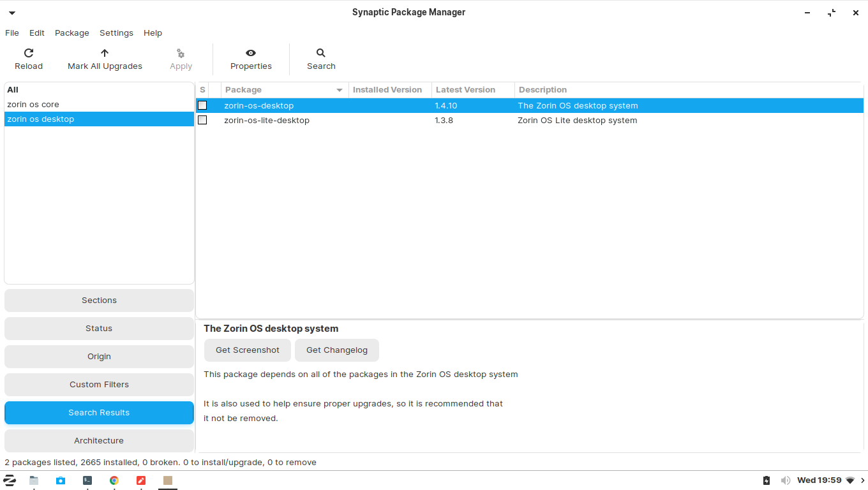Select the Search Results view
Screen dimensions: 868x490
[x=99, y=413]
